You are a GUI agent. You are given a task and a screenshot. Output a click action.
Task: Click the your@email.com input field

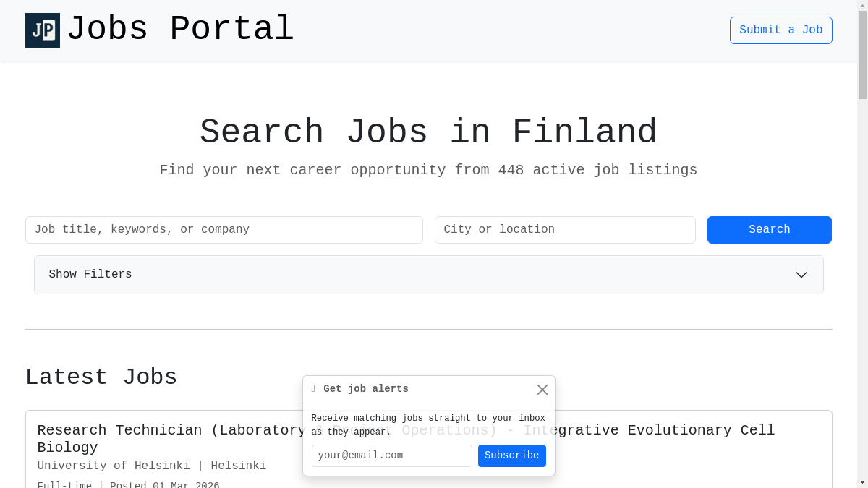(391, 456)
